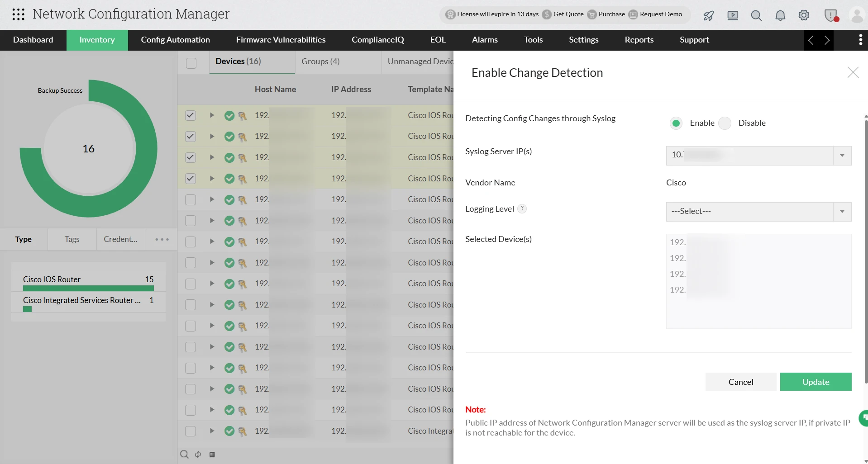Open the user profile avatar icon
Viewport: 868px width, 464px height.
(x=857, y=15)
